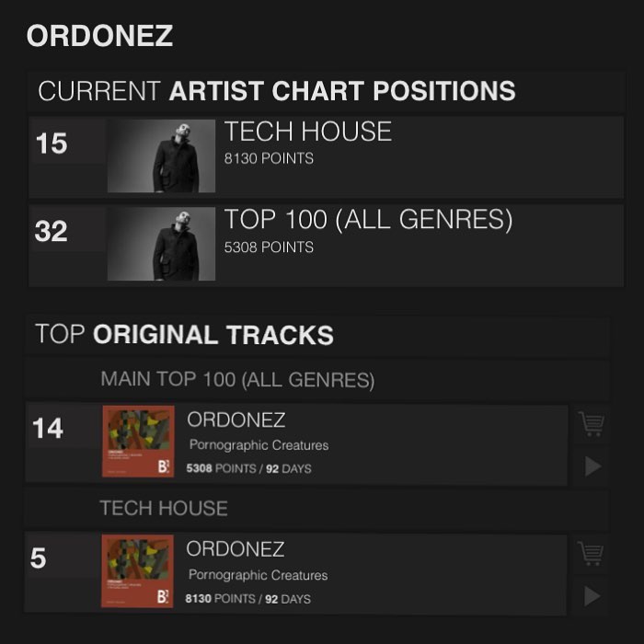Play the Tech House track ranked 5
The height and width of the screenshot is (644, 644).
[592, 597]
